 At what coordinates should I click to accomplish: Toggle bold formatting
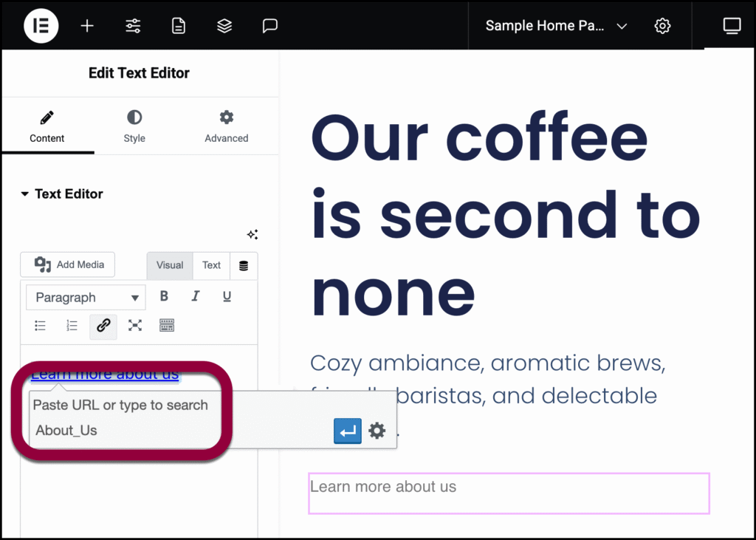(x=164, y=295)
